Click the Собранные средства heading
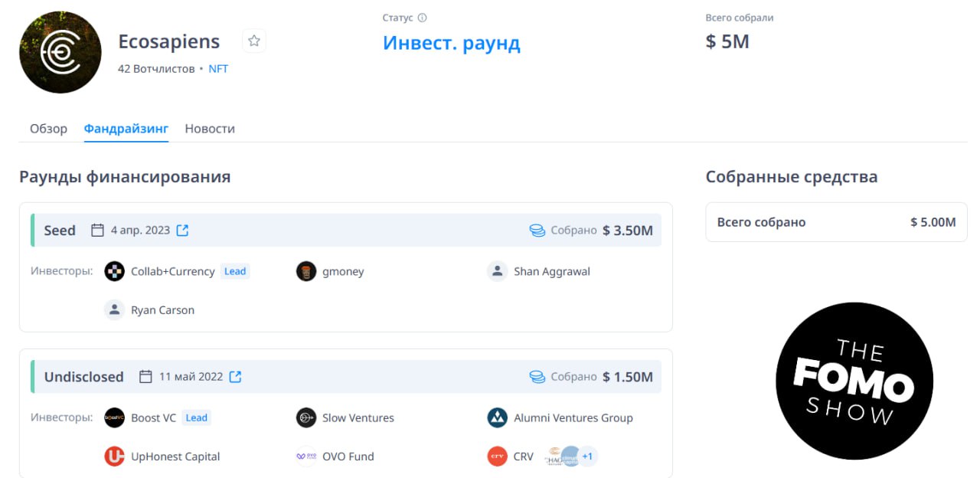Screen dimensions: 980x478 coord(792,177)
